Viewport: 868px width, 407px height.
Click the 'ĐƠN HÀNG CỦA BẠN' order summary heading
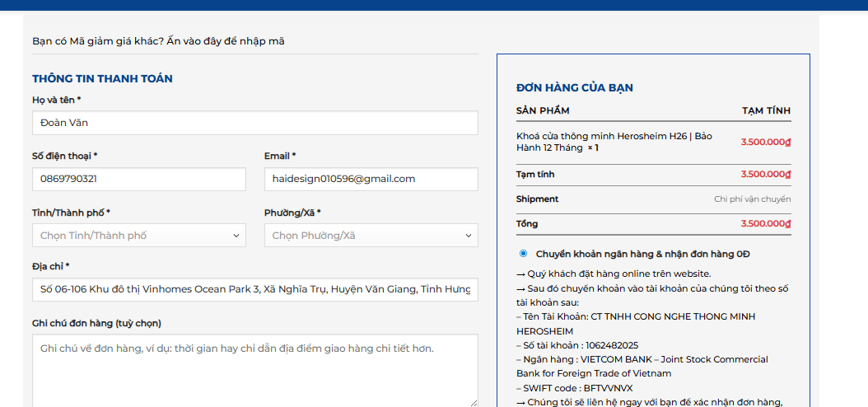tap(575, 87)
